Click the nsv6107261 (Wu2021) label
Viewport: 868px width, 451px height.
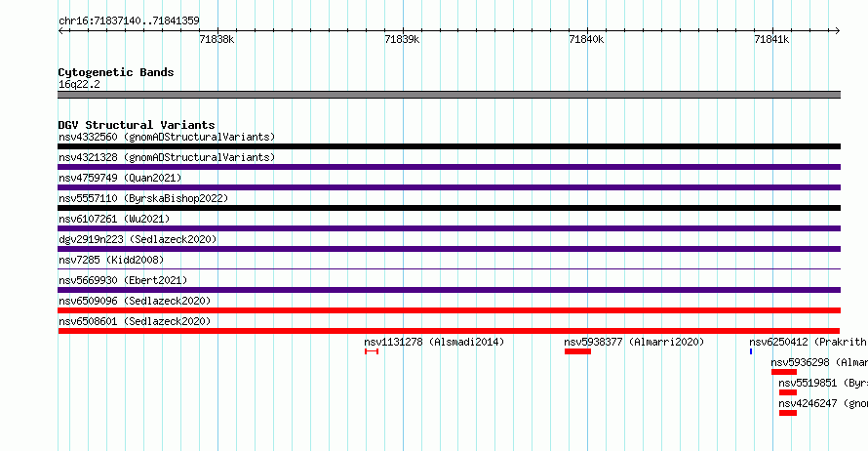pos(114,219)
